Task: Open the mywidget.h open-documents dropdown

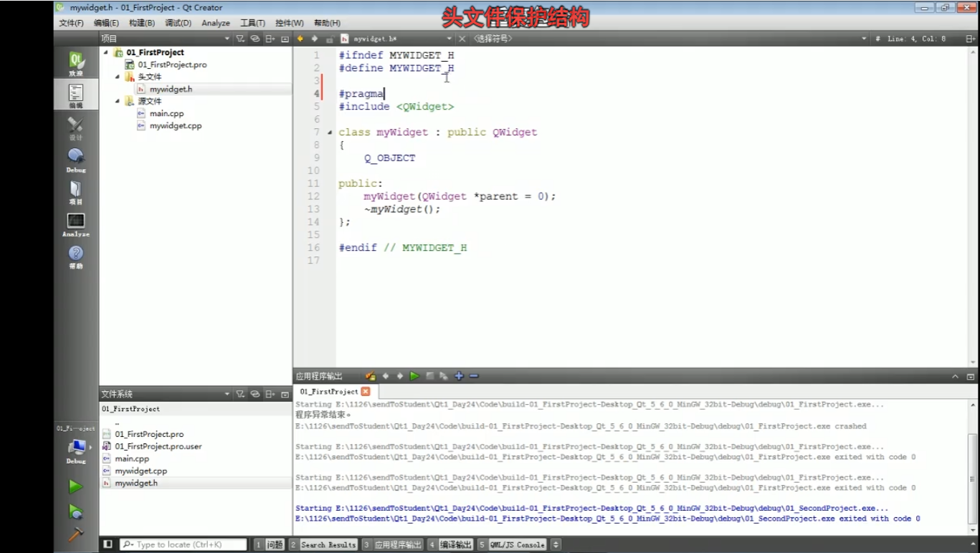Action: tap(449, 39)
